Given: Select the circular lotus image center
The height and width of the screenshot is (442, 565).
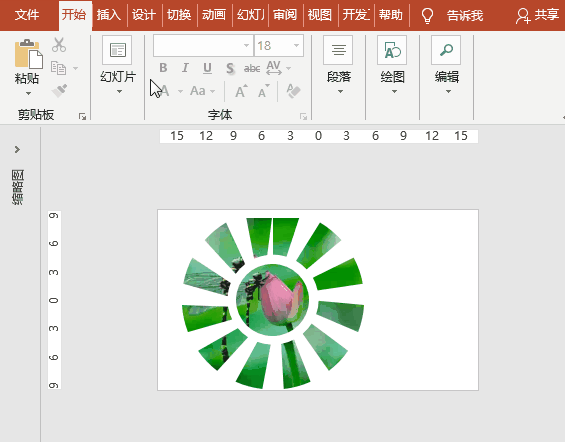Looking at the screenshot, I should (273, 300).
